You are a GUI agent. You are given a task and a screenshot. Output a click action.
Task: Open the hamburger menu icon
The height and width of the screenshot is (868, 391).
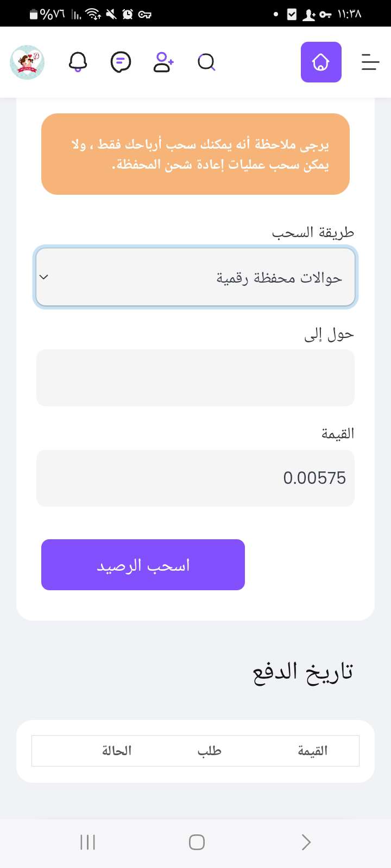(x=370, y=62)
